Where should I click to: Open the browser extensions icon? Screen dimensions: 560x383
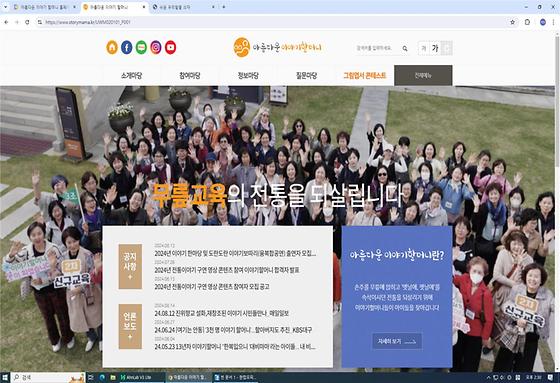tap(528, 22)
